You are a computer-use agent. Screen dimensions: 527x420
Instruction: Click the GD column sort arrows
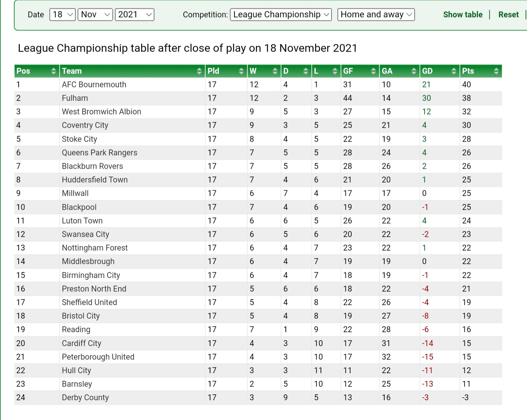(454, 71)
